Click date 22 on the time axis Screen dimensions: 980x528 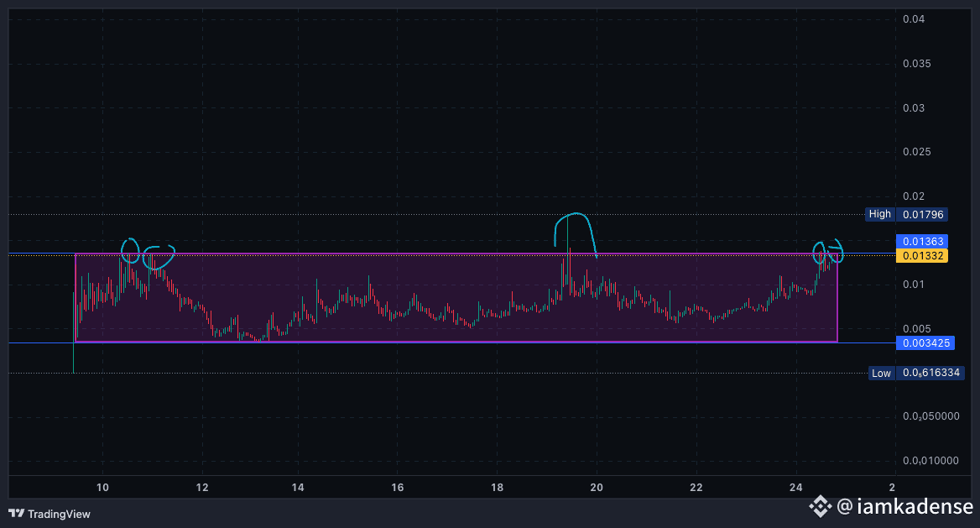pyautogui.click(x=696, y=488)
